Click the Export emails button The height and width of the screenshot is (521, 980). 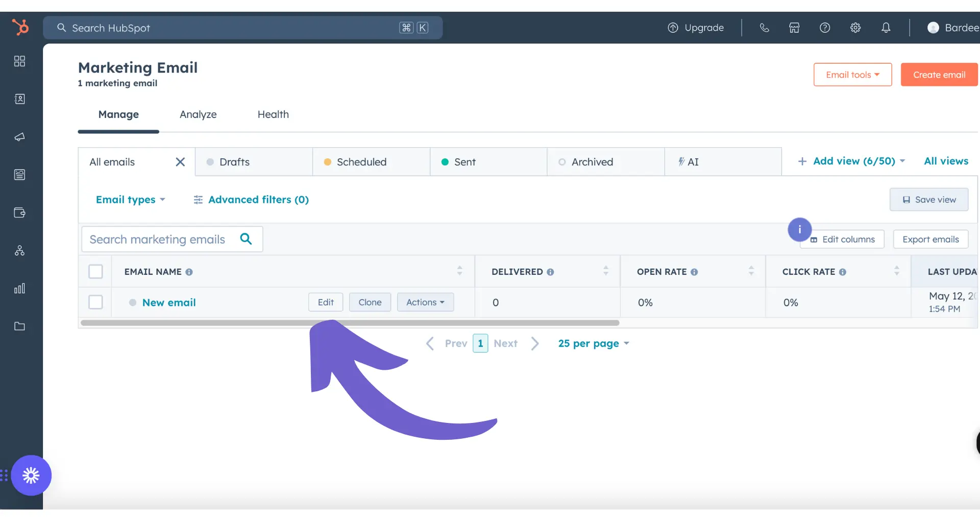pos(930,240)
